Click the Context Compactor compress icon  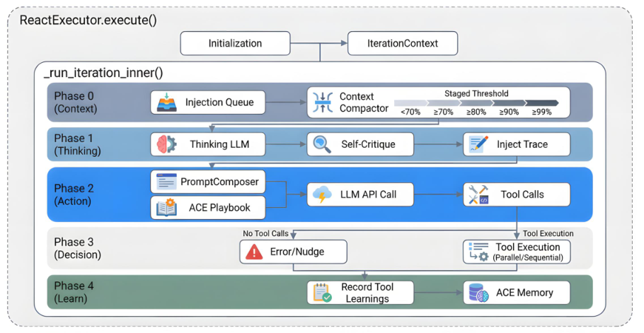point(323,102)
